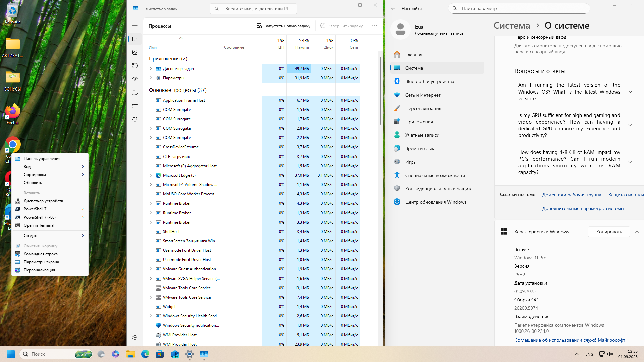The height and width of the screenshot is (362, 644).
Task: Open the БОНУСЫ desktop folder
Action: 13,81
